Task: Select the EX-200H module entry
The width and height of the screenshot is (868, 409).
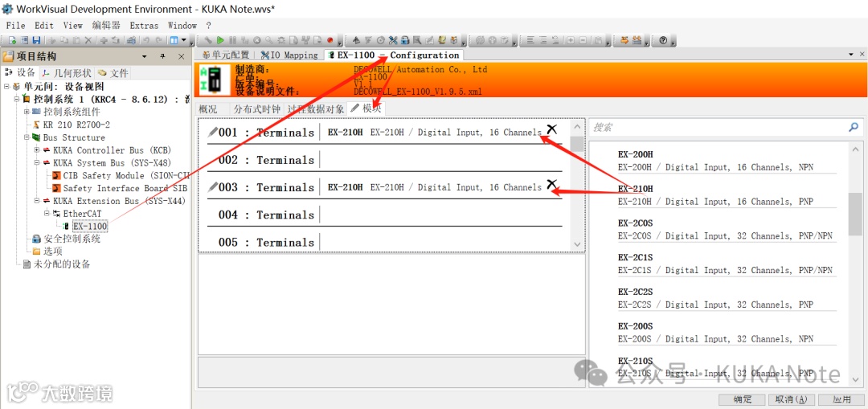Action: pyautogui.click(x=727, y=161)
